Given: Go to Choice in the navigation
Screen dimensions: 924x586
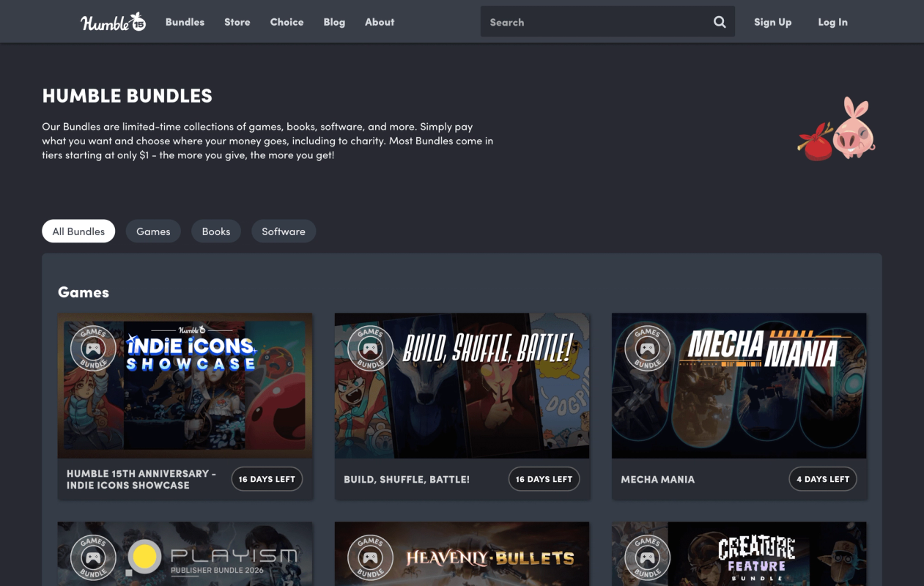Looking at the screenshot, I should (x=287, y=22).
